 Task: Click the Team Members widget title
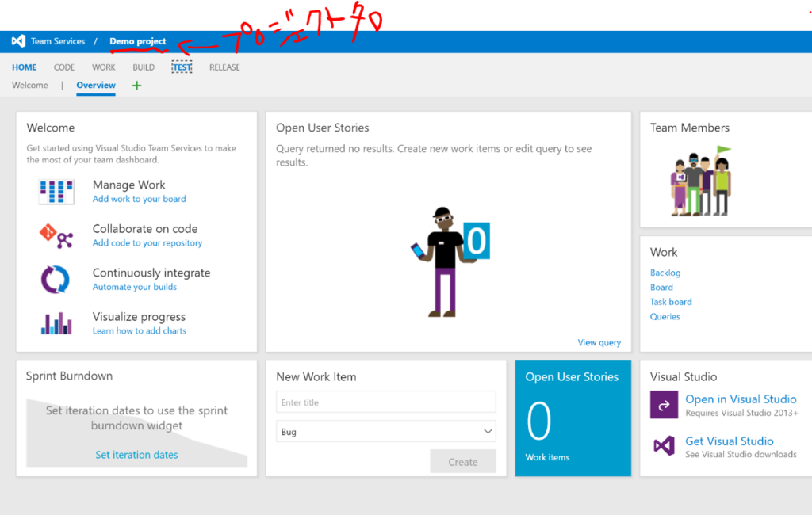coord(689,128)
